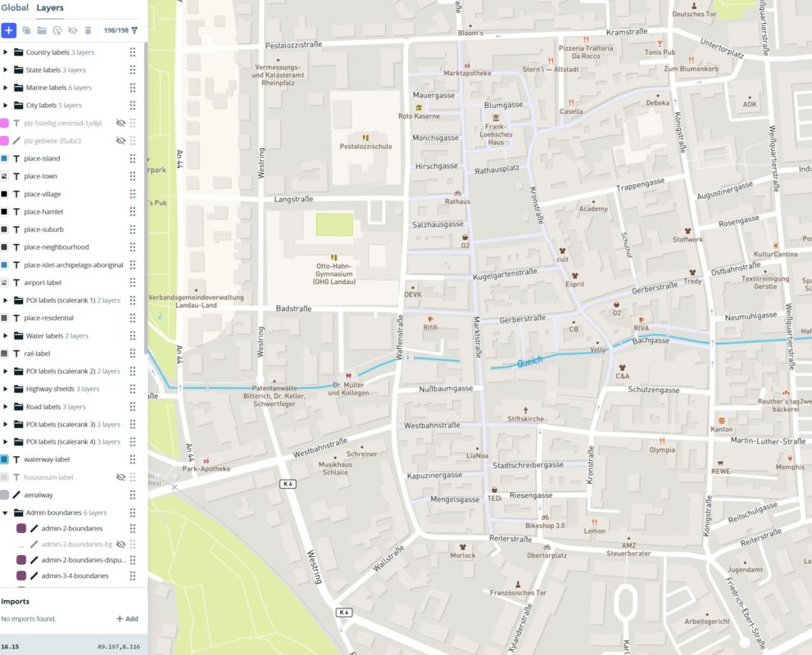Click the blue add layer plus icon
This screenshot has height=655, width=812.
point(9,30)
